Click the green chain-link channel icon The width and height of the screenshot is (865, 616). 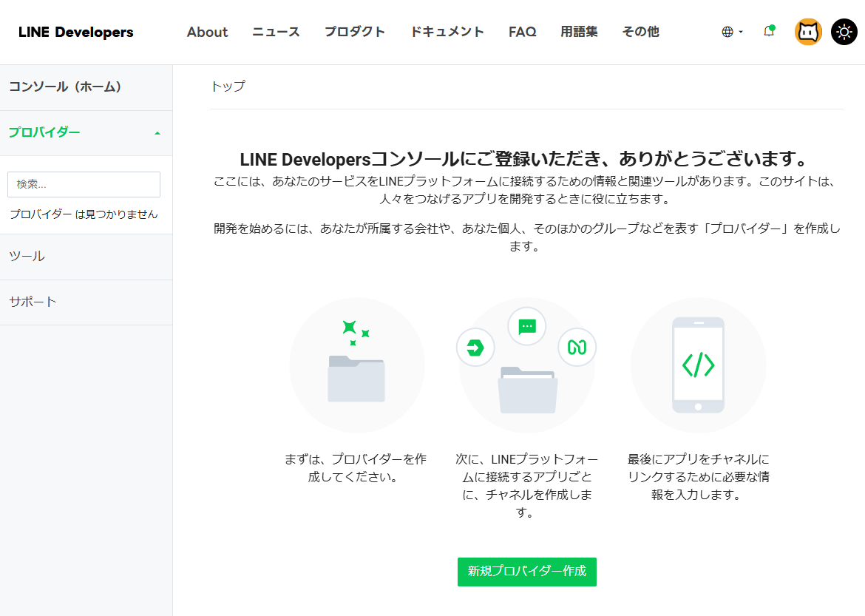[x=577, y=347]
